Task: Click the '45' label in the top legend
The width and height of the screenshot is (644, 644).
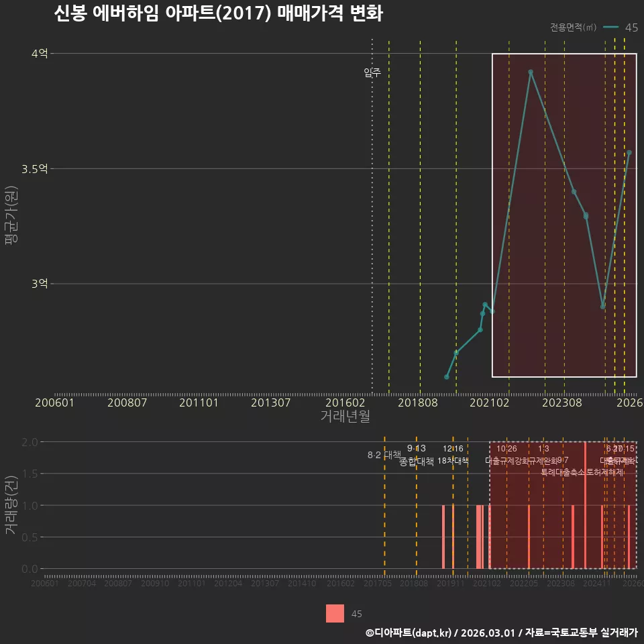Action: [x=631, y=27]
